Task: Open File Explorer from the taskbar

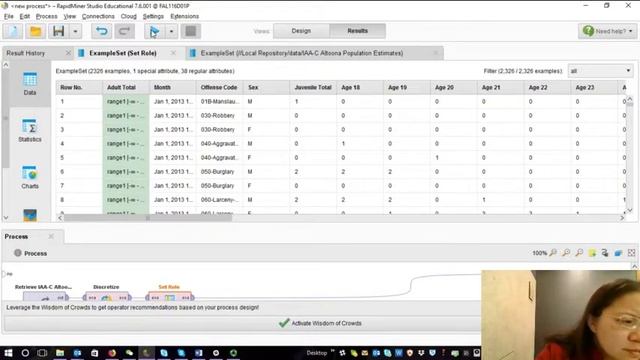Action: 60,353
